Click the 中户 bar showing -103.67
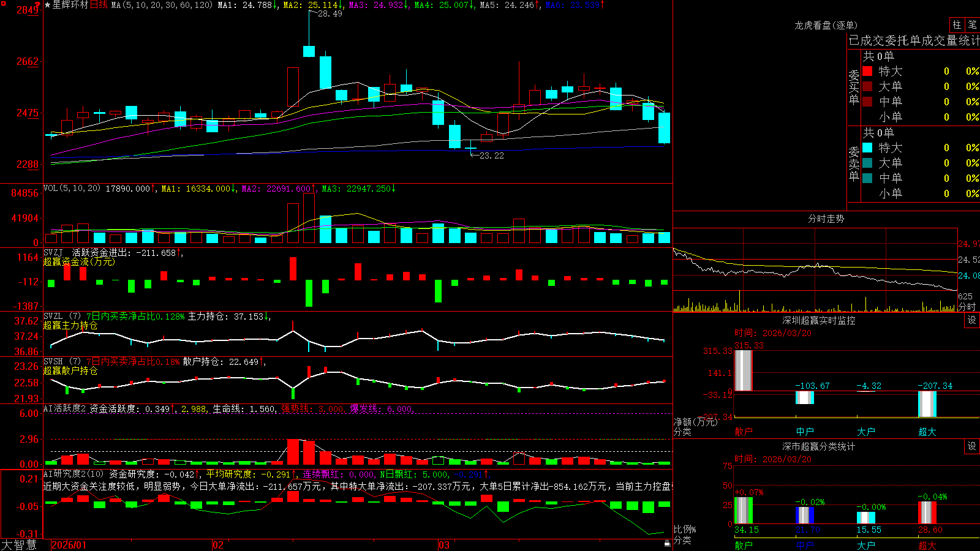 point(805,397)
